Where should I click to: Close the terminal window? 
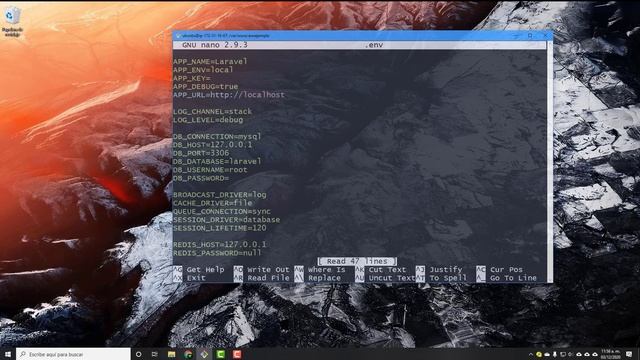(x=545, y=36)
